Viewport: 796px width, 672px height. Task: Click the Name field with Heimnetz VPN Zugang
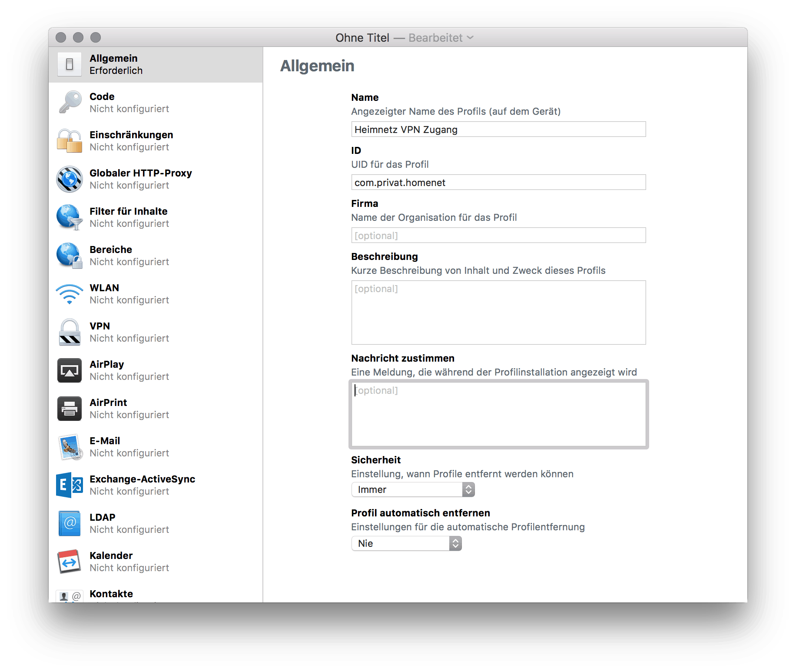pos(498,130)
